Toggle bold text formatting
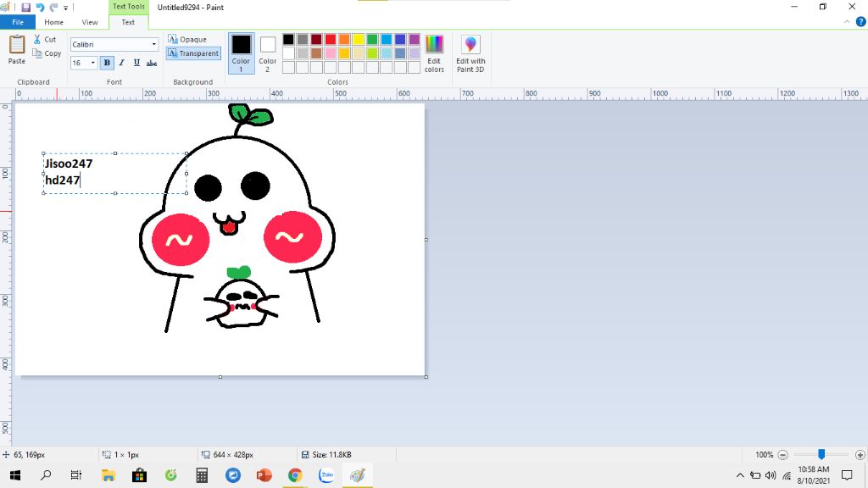 coord(107,63)
